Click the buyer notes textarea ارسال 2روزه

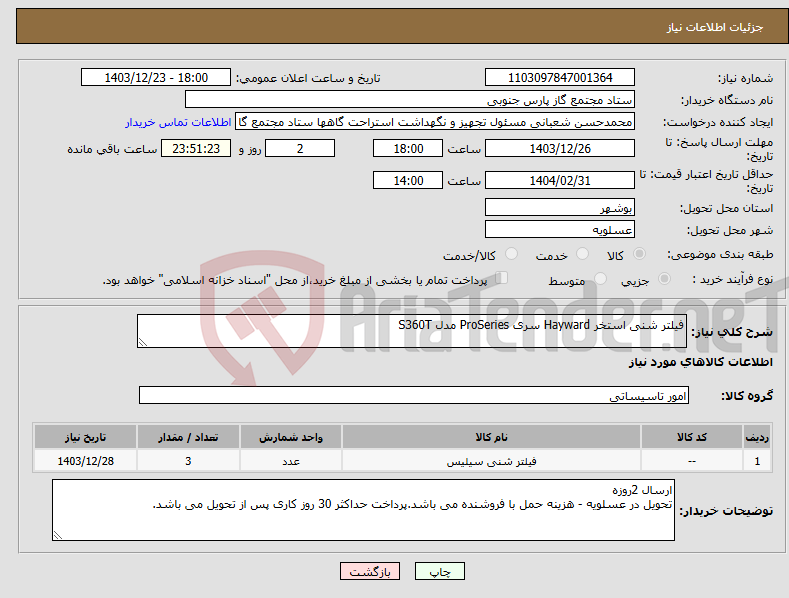pos(363,510)
